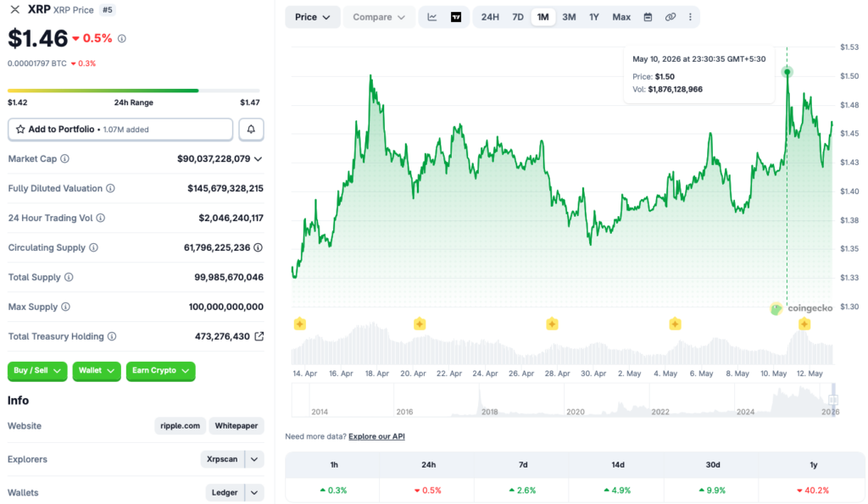Open info icon beside 61,796,225,236 value
Screen dimensions: 868x504
coord(258,248)
